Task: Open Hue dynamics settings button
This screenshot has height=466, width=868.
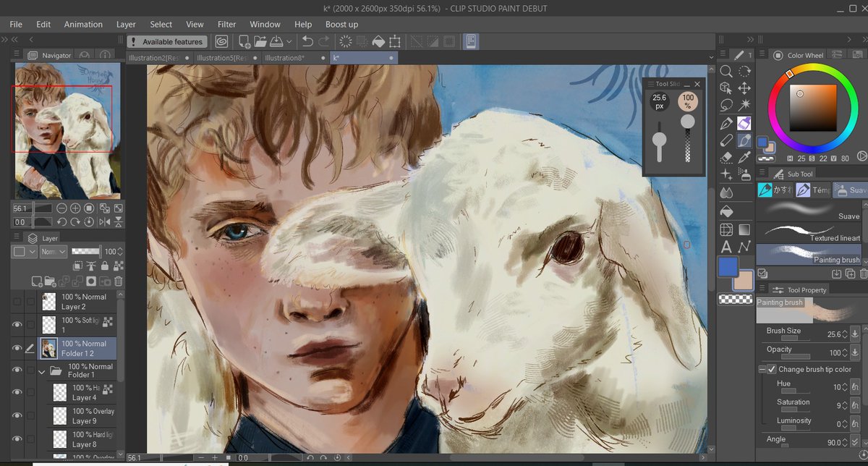Action: (854, 387)
